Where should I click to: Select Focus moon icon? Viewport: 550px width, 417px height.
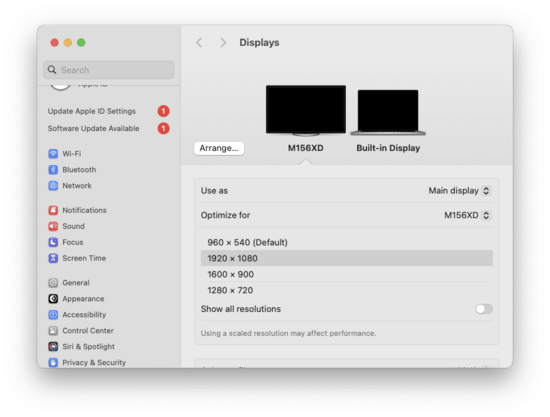tap(53, 242)
